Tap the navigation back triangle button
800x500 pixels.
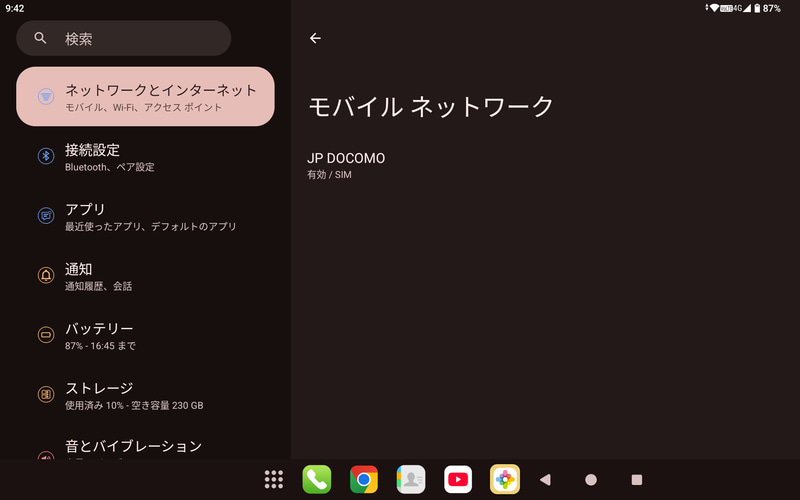point(545,480)
